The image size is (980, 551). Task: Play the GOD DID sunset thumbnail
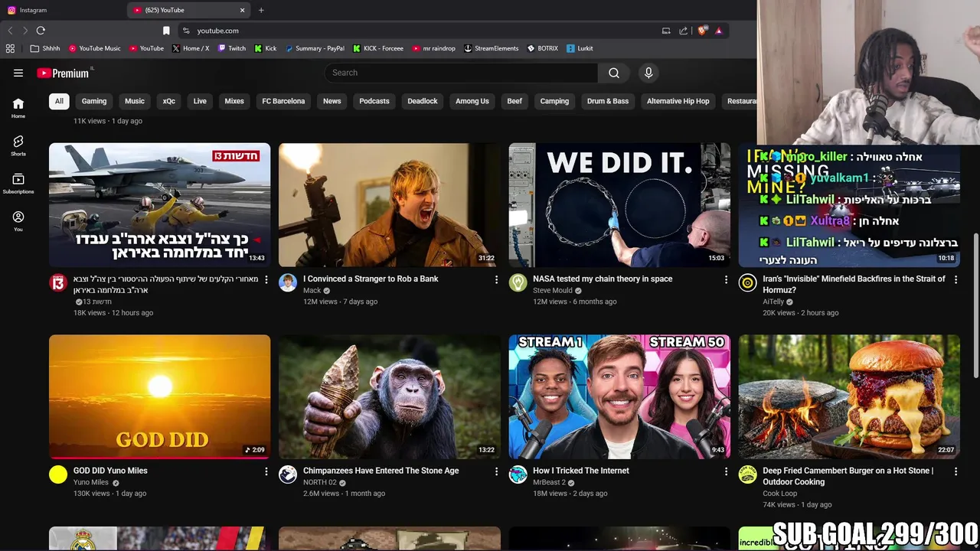click(x=160, y=397)
